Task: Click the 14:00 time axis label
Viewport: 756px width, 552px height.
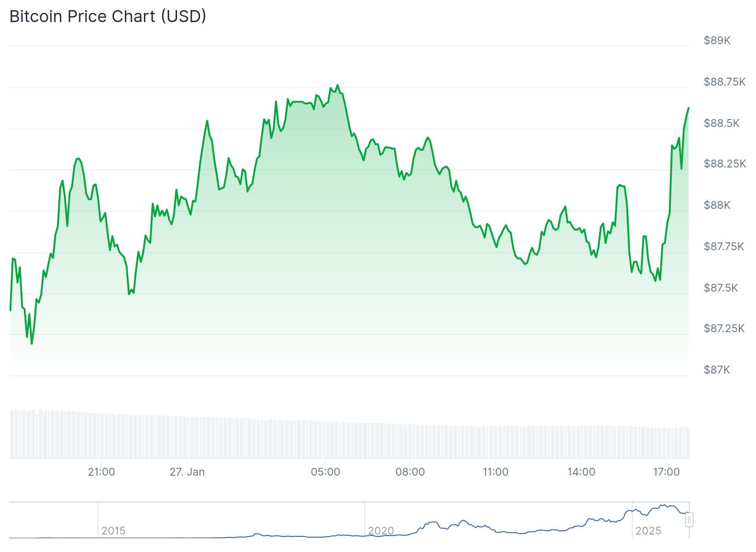Action: click(581, 472)
